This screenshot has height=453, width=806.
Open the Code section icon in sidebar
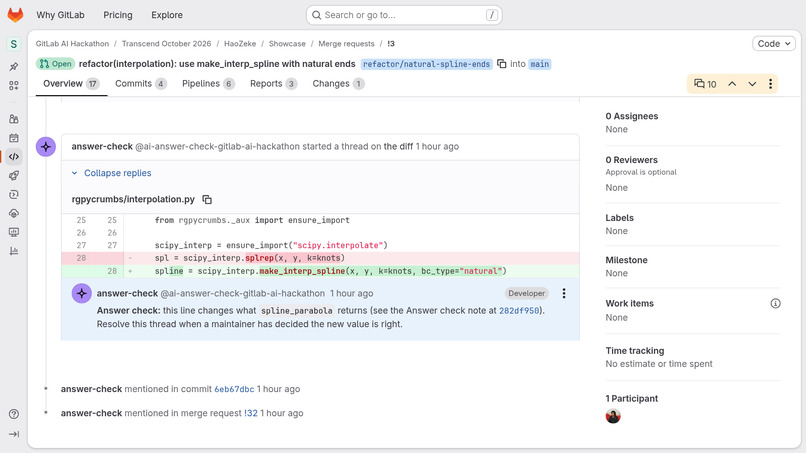(x=14, y=157)
